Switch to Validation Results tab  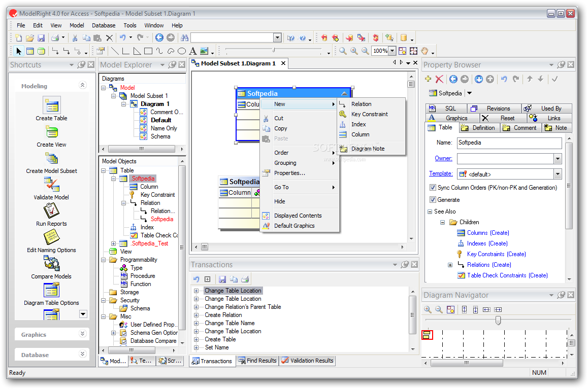point(308,361)
